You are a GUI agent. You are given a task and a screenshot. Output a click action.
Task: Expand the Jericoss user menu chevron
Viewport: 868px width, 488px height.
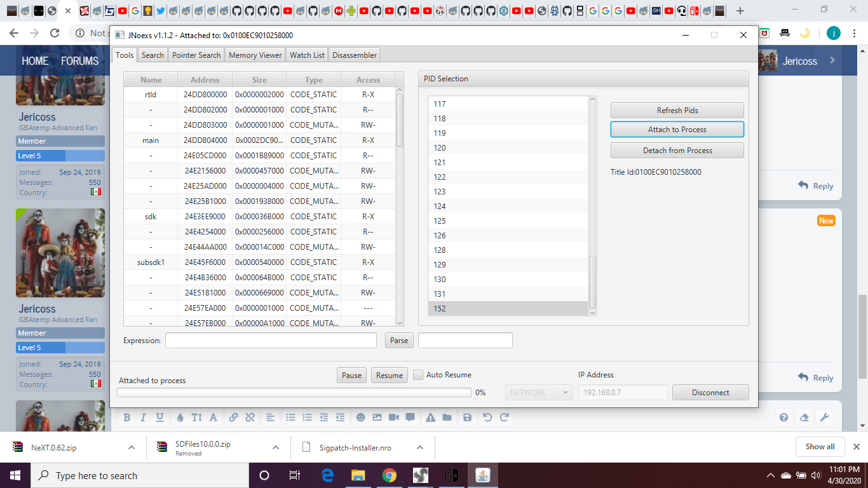832,60
